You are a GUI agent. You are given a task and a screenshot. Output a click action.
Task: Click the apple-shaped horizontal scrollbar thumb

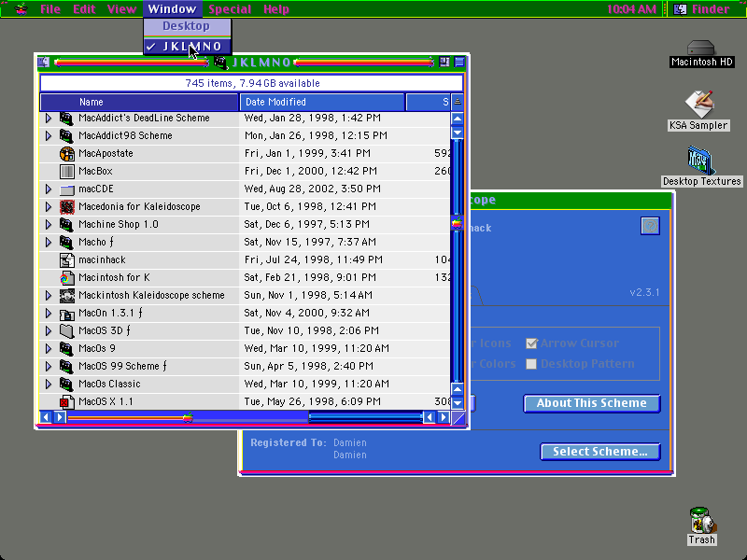188,417
